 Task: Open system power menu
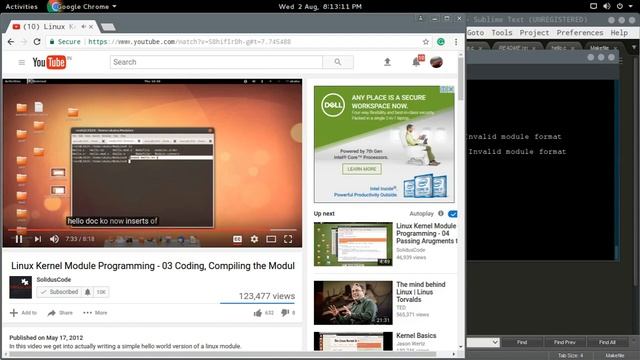pos(620,6)
